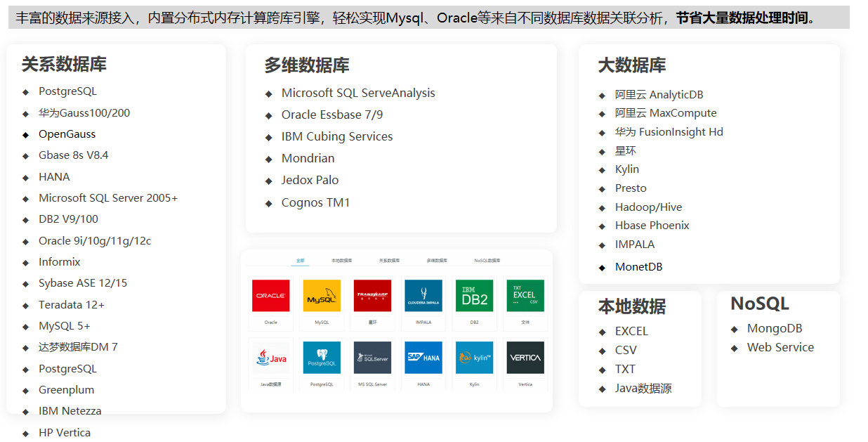
Task: Choose the MS SQL Server logo tile
Action: (372, 358)
